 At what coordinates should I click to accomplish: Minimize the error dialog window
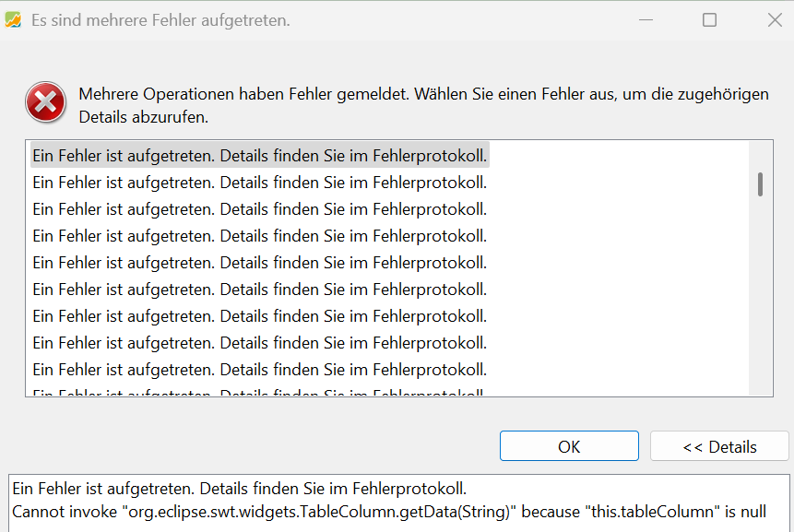tap(646, 20)
